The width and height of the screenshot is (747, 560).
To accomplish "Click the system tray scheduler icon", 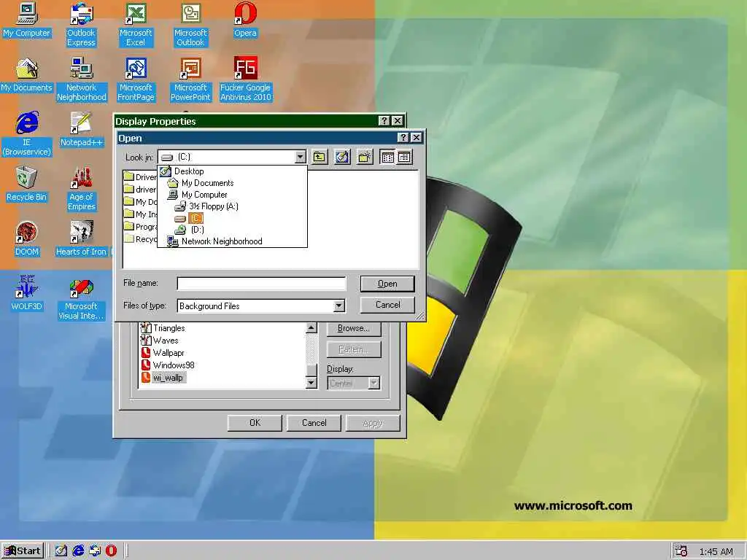I will click(x=681, y=551).
